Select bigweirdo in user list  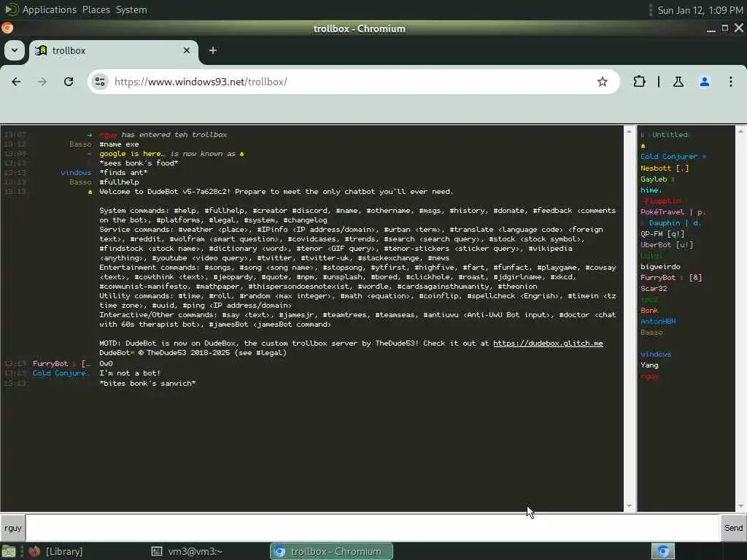click(660, 267)
